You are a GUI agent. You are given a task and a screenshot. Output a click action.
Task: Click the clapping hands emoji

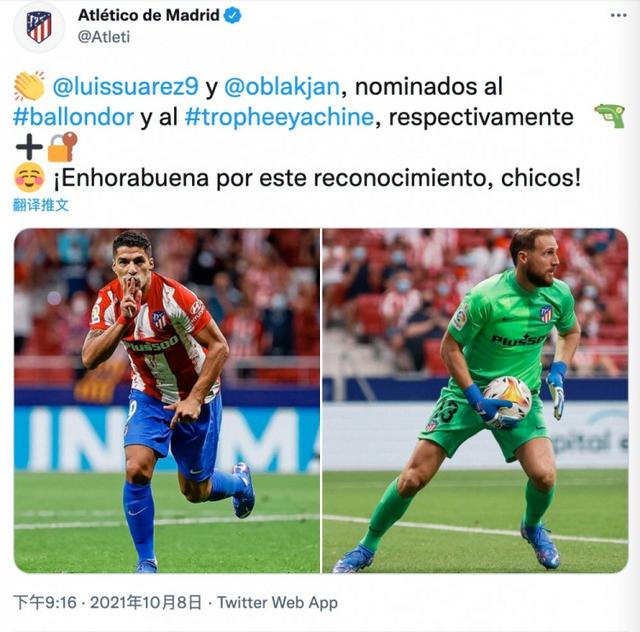coord(29,86)
